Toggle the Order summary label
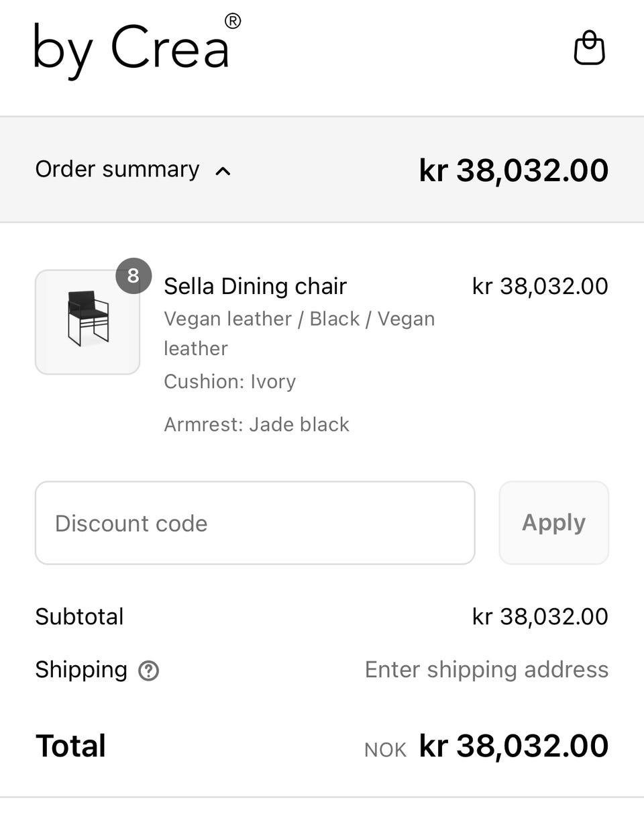644x831 pixels. click(117, 169)
